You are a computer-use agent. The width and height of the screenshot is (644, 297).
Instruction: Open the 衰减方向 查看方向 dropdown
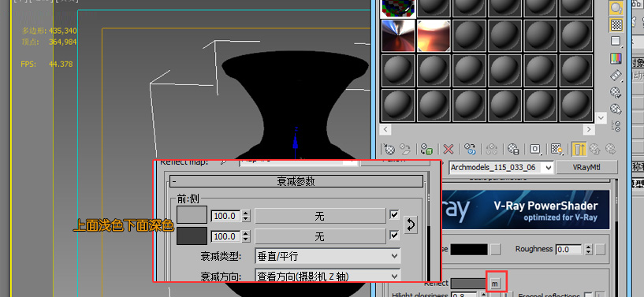click(328, 277)
